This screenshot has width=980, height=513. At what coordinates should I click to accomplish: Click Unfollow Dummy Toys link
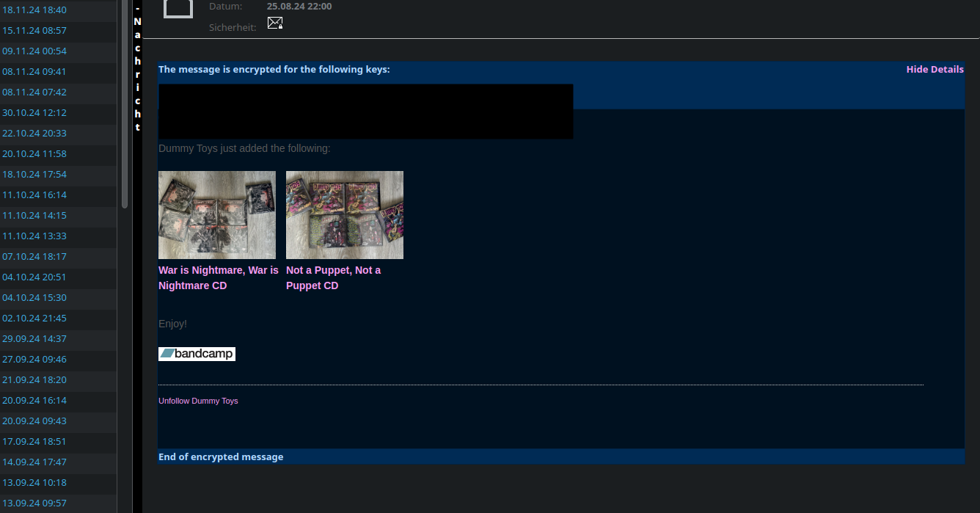point(198,401)
